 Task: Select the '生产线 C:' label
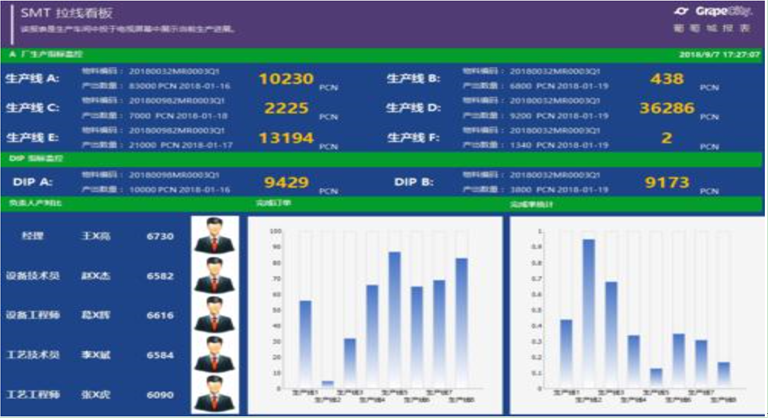[32, 108]
